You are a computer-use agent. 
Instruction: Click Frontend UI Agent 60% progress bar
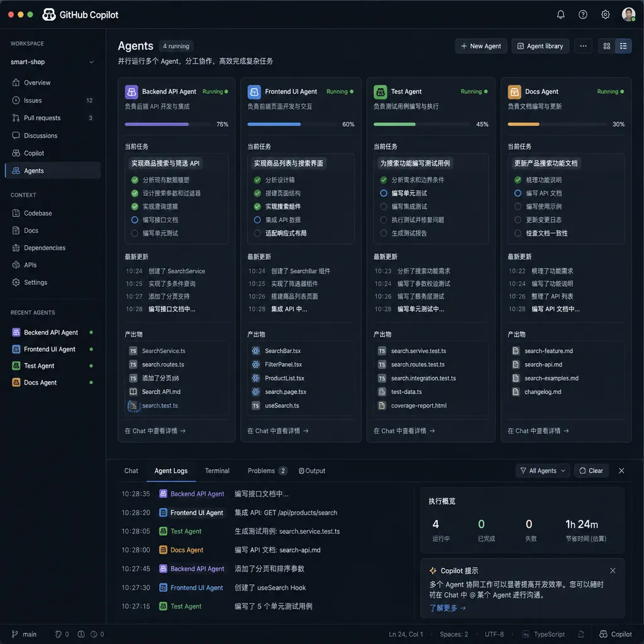pos(292,124)
